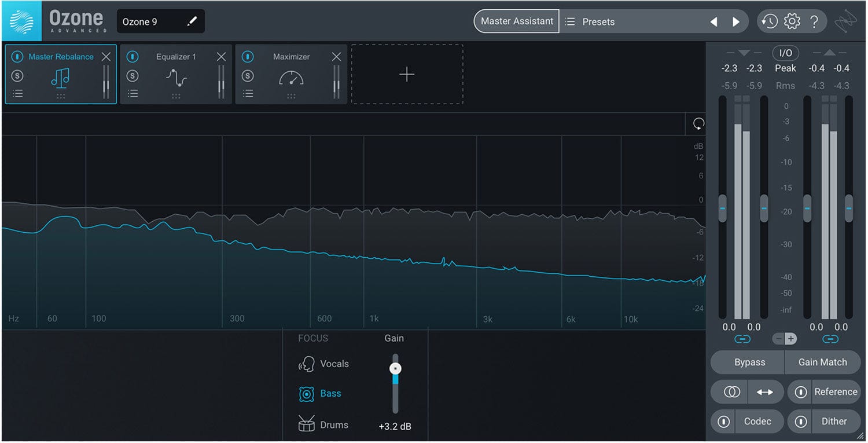Click the iZotope brand swirl icon
Image resolution: width=868 pixels, height=443 pixels.
click(847, 21)
